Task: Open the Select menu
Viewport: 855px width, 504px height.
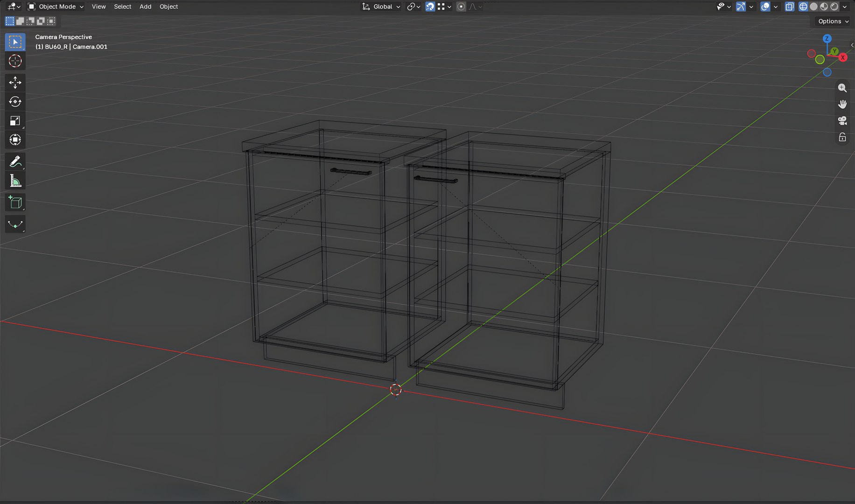Action: (123, 7)
